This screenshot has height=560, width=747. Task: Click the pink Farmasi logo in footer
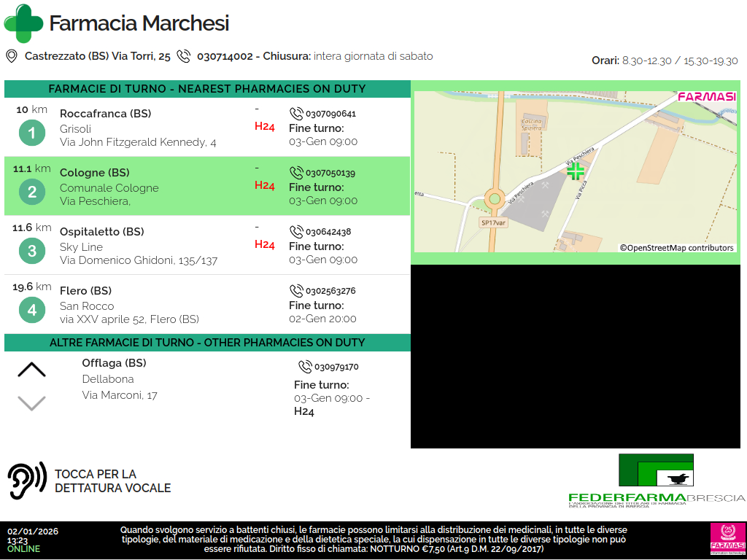(727, 539)
